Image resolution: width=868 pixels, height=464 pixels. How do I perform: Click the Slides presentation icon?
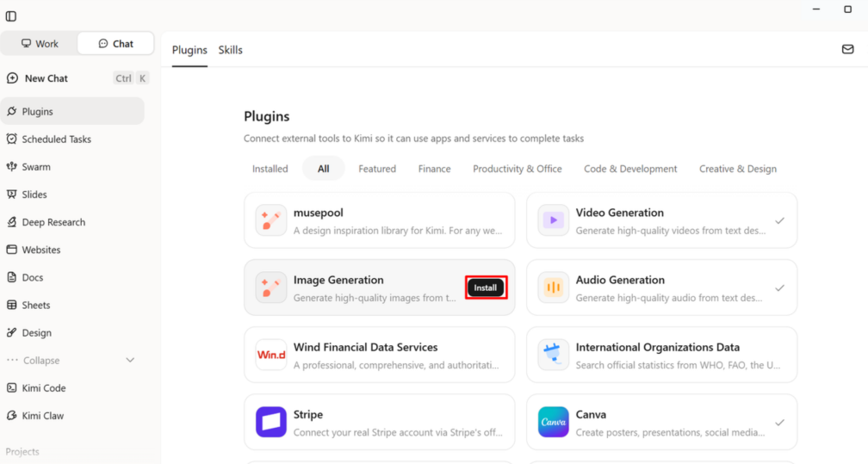[12, 195]
